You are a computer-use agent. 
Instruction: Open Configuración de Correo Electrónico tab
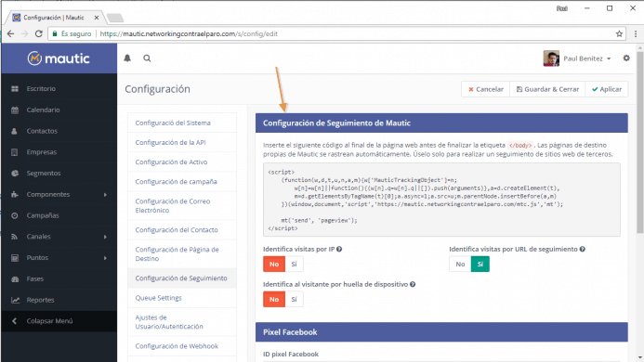coord(182,206)
